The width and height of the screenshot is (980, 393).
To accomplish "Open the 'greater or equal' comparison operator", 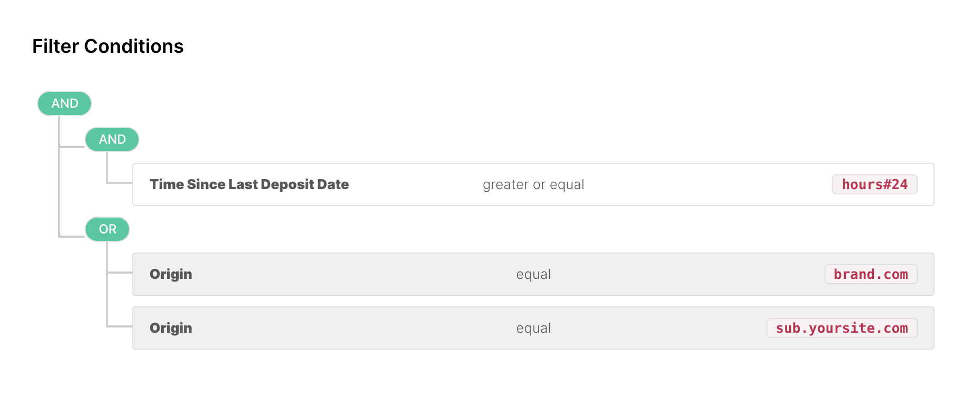I will point(533,184).
